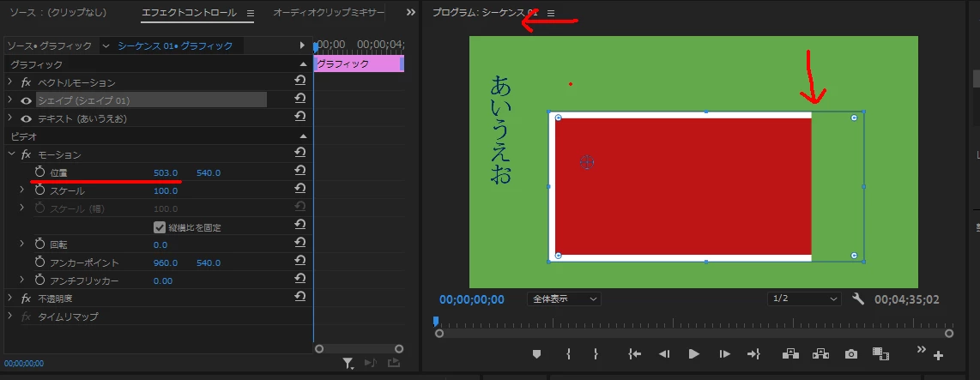This screenshot has height=380, width=980.
Task: Play the sequence in Program monitor
Action: tap(693, 353)
